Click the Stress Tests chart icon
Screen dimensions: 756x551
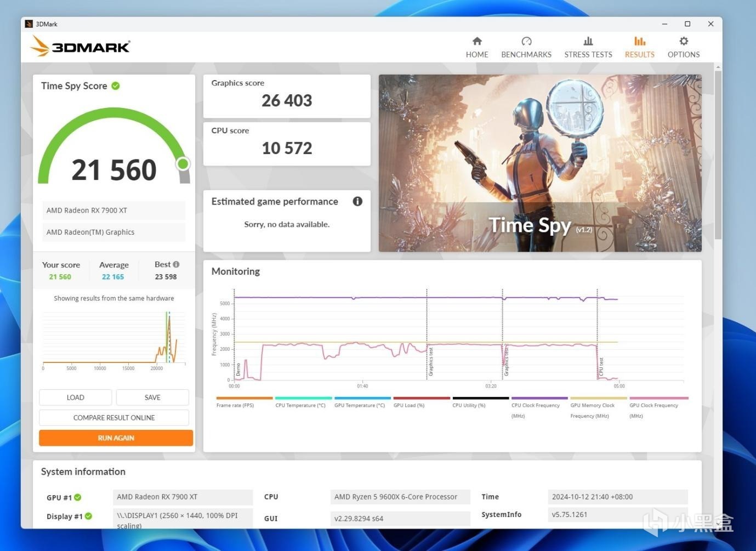(x=588, y=41)
